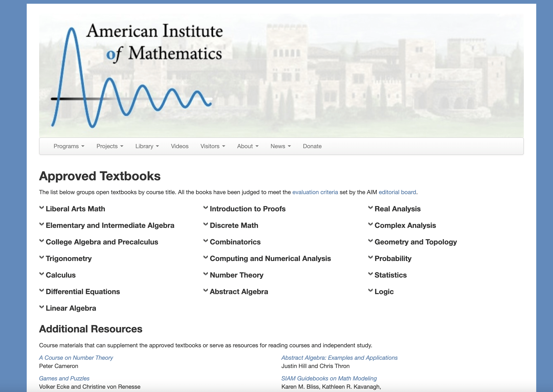Click author name Peter Cameron
Viewport: 553px width, 392px height.
(x=59, y=366)
